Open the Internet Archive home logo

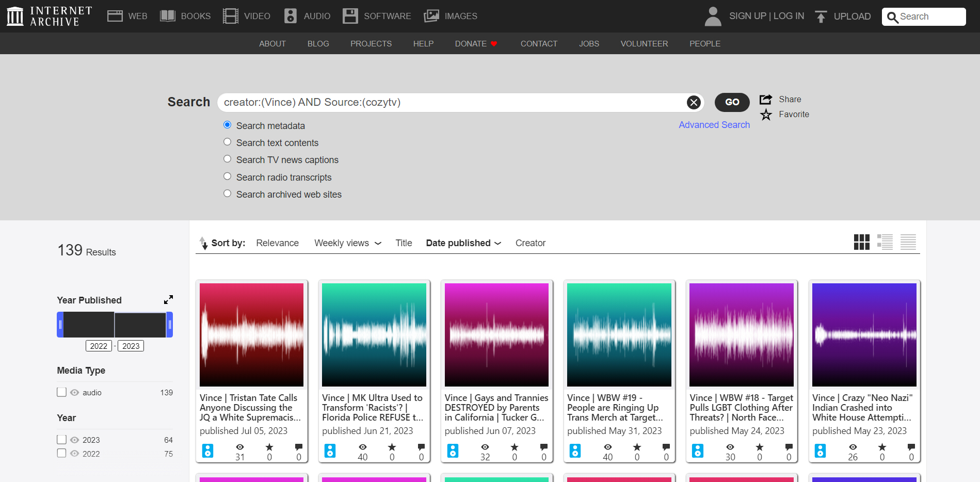click(x=49, y=16)
